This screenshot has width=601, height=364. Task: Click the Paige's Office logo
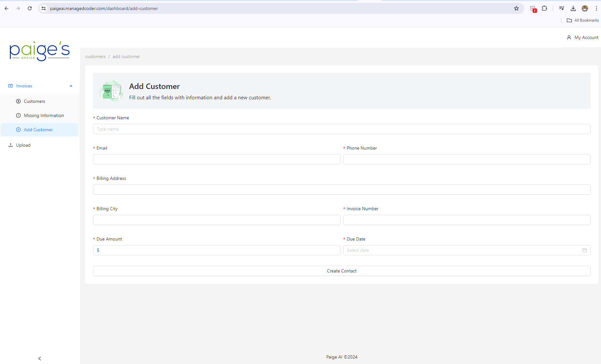(x=40, y=51)
